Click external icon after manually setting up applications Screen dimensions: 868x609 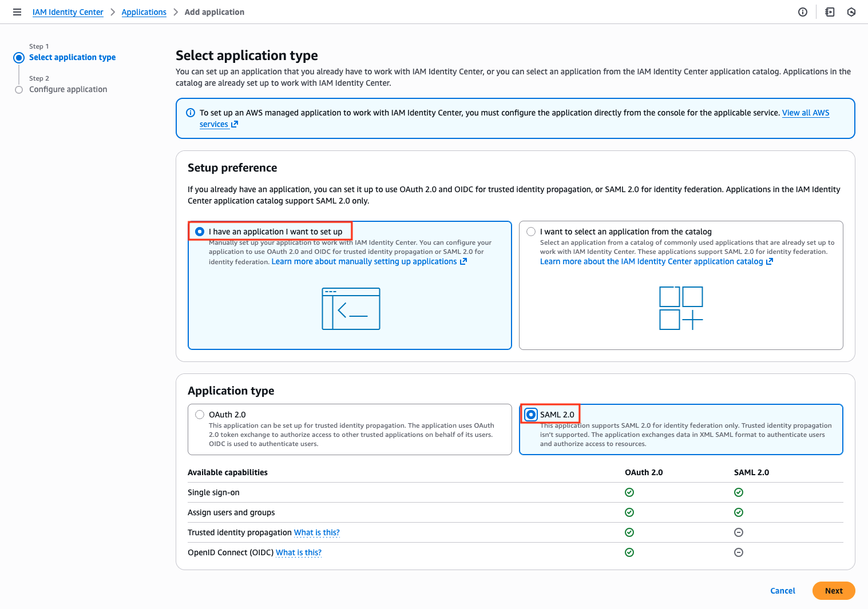click(463, 261)
